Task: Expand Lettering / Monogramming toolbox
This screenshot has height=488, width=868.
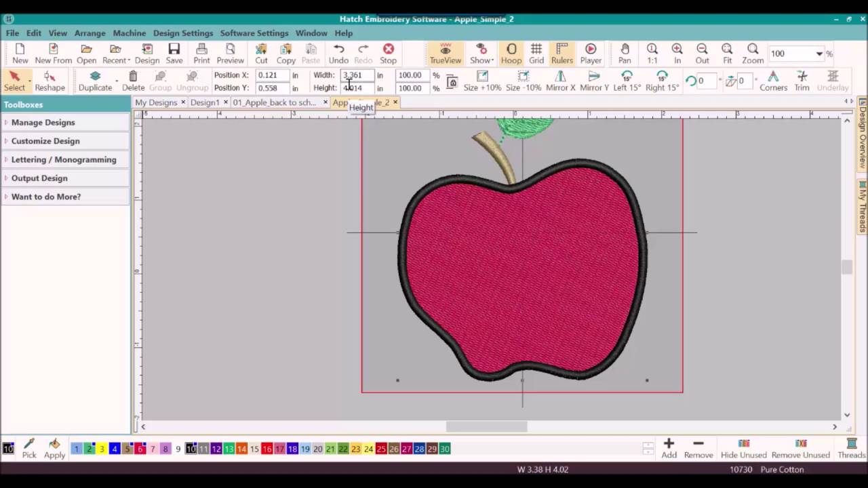Action: tap(65, 160)
